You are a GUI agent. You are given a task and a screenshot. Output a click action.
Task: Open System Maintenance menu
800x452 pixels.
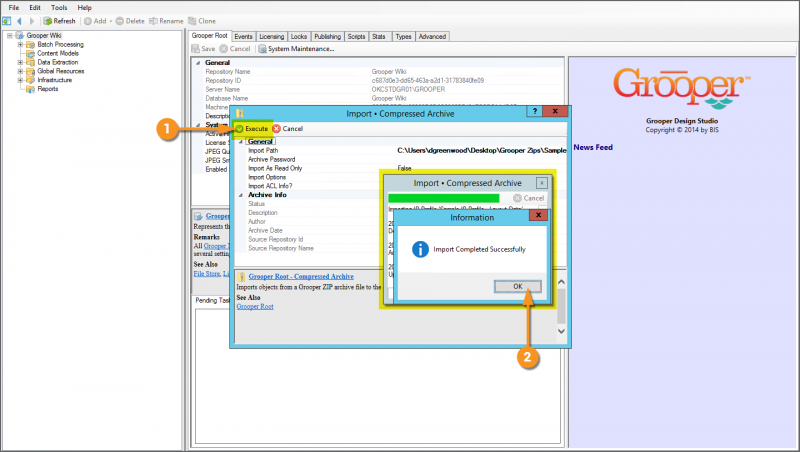pos(296,49)
